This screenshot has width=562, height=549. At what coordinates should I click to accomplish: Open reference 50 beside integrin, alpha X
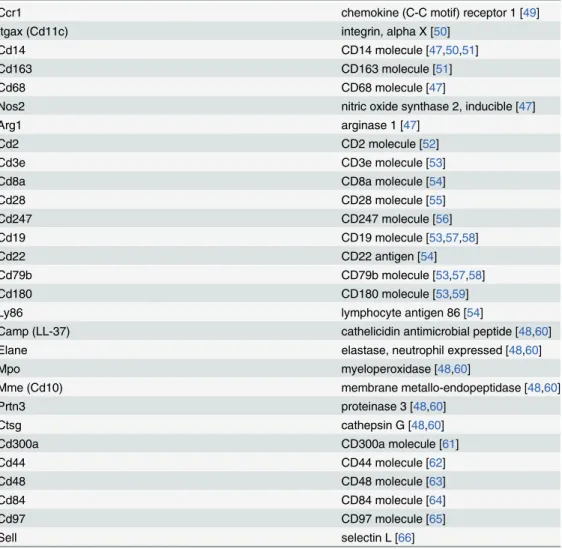click(x=440, y=32)
